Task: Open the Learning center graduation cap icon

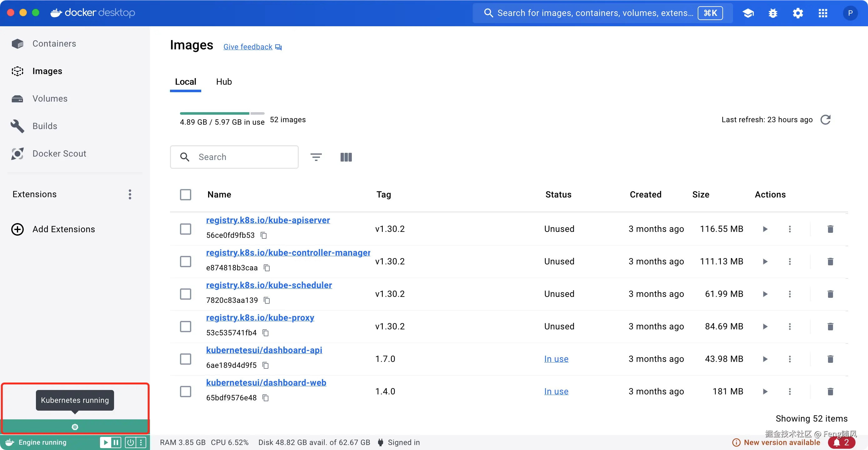Action: click(x=748, y=13)
